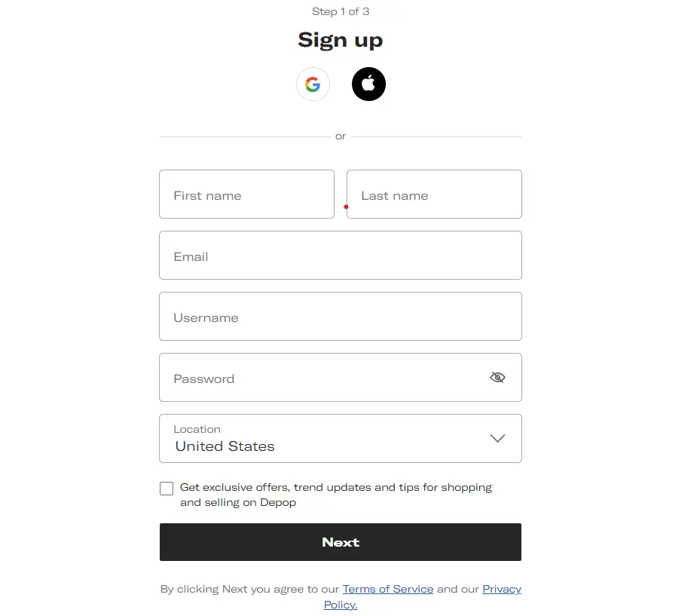Focus the Last name field

click(x=434, y=195)
